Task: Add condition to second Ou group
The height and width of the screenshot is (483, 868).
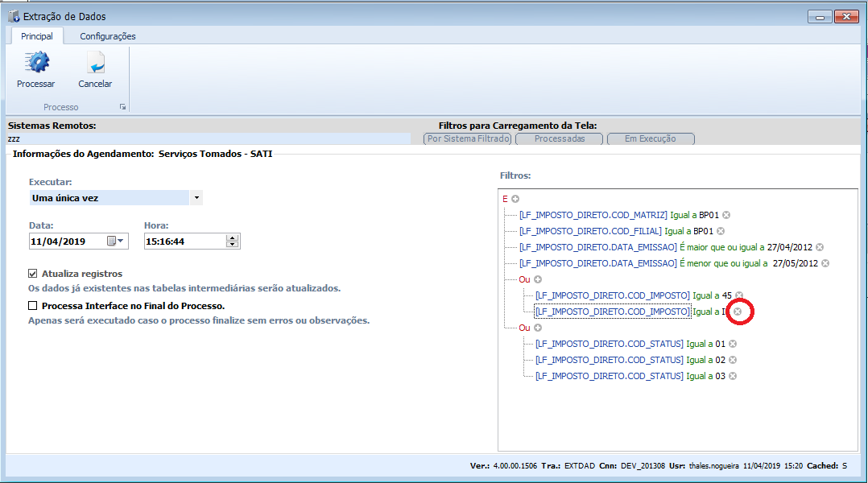Action: point(538,328)
